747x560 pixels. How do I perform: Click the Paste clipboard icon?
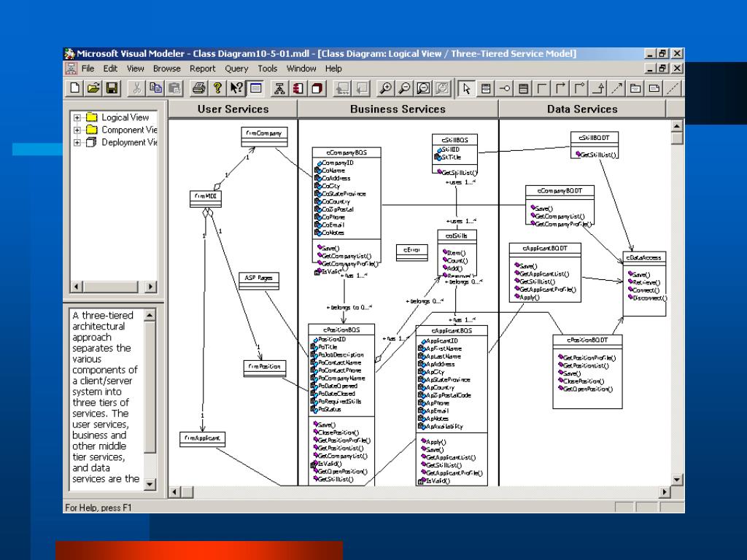pos(174,88)
